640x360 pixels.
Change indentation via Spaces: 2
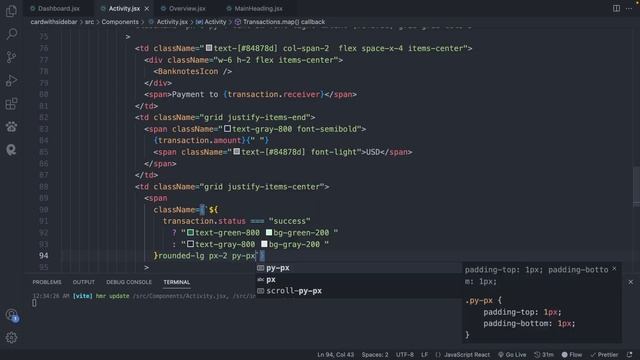(375, 355)
